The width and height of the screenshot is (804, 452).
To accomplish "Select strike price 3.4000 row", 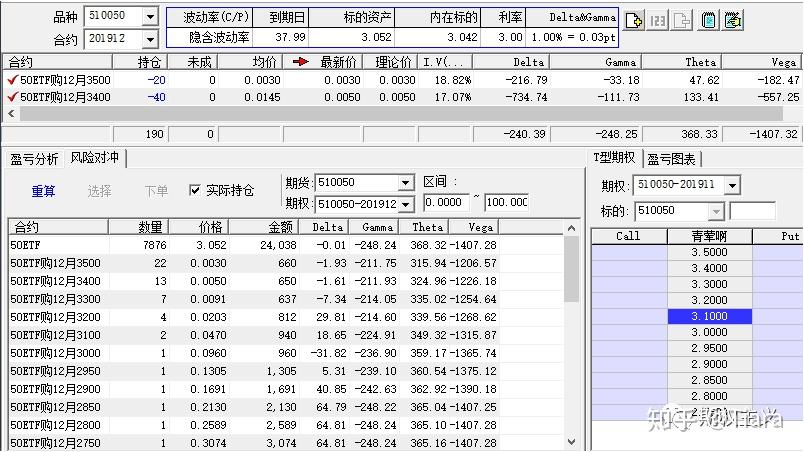I will point(710,268).
